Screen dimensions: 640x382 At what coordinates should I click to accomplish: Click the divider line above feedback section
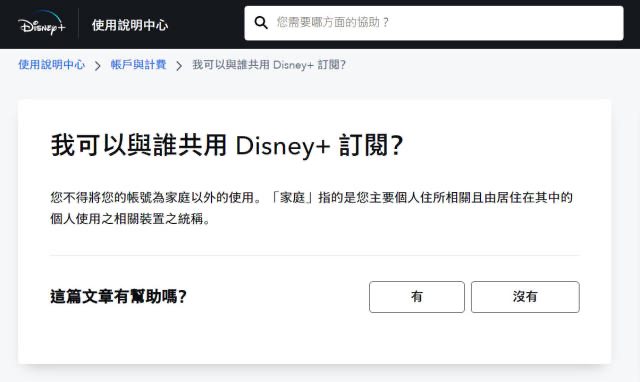click(x=315, y=255)
